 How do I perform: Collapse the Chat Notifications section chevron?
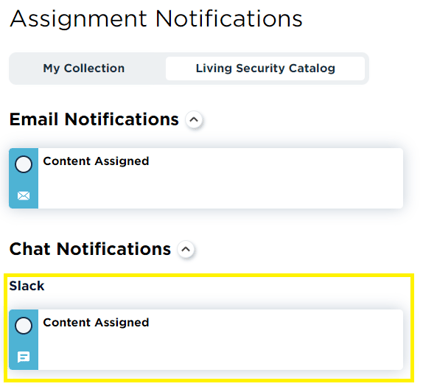[x=186, y=249]
